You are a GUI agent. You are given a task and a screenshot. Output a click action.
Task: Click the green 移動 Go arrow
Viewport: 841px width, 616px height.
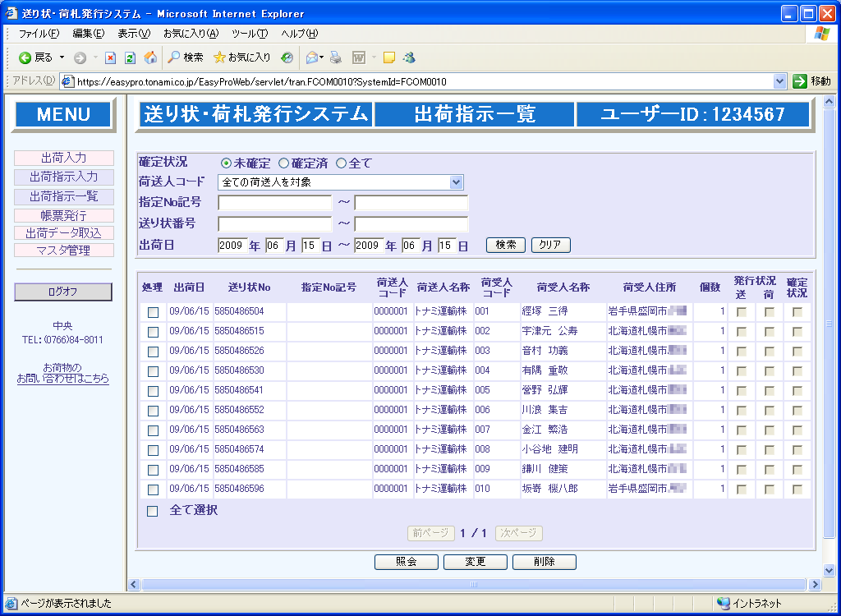coord(800,81)
